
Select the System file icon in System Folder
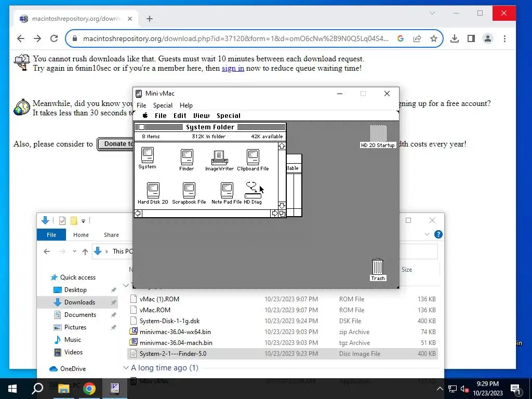148,155
